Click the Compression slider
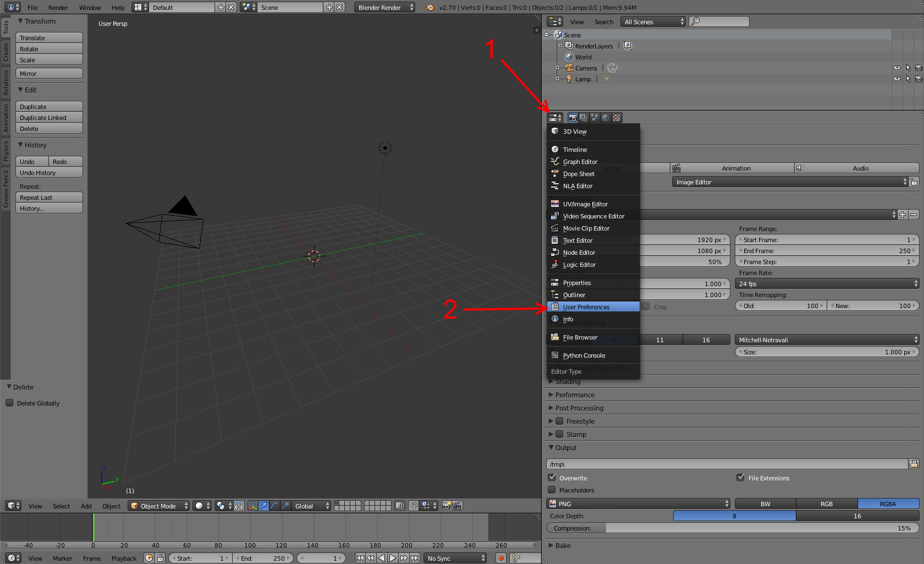Image resolution: width=924 pixels, height=564 pixels. click(x=732, y=528)
